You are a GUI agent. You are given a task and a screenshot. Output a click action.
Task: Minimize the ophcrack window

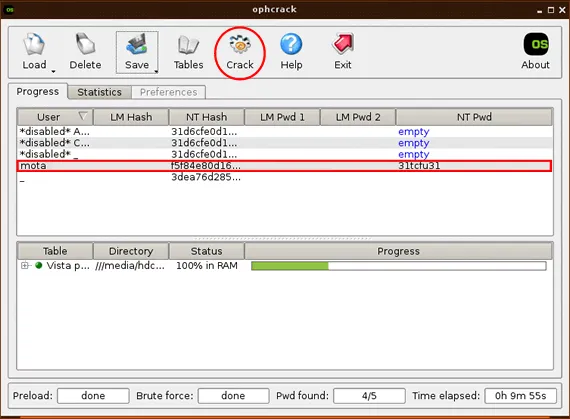click(x=539, y=11)
